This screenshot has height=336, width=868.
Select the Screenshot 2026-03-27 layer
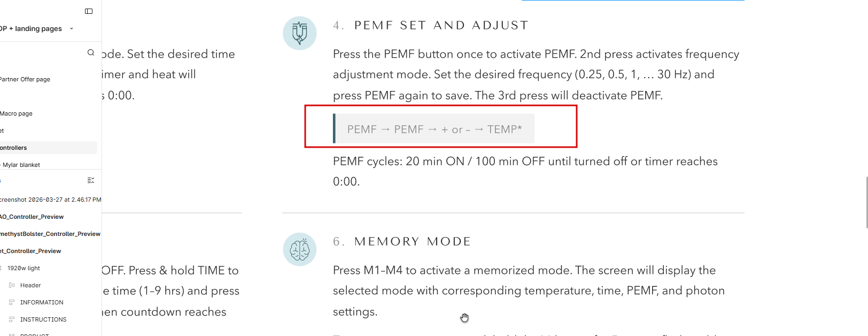click(x=51, y=200)
